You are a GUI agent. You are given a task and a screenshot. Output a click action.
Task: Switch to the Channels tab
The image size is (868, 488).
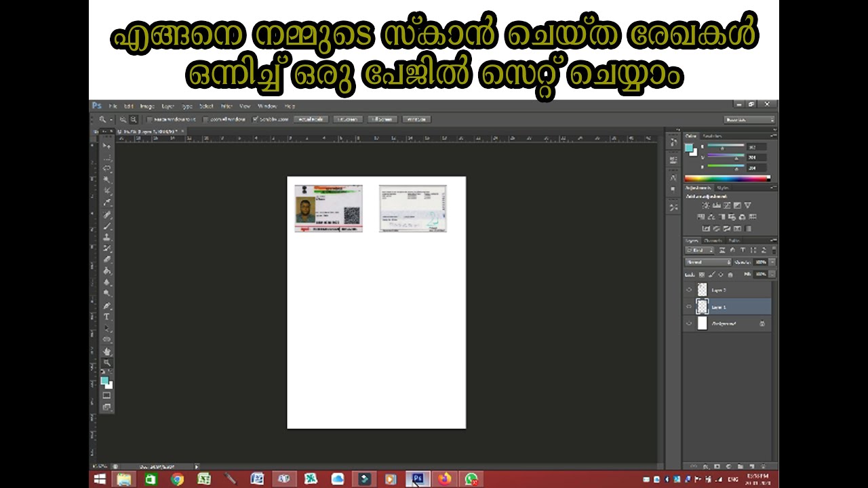click(713, 241)
